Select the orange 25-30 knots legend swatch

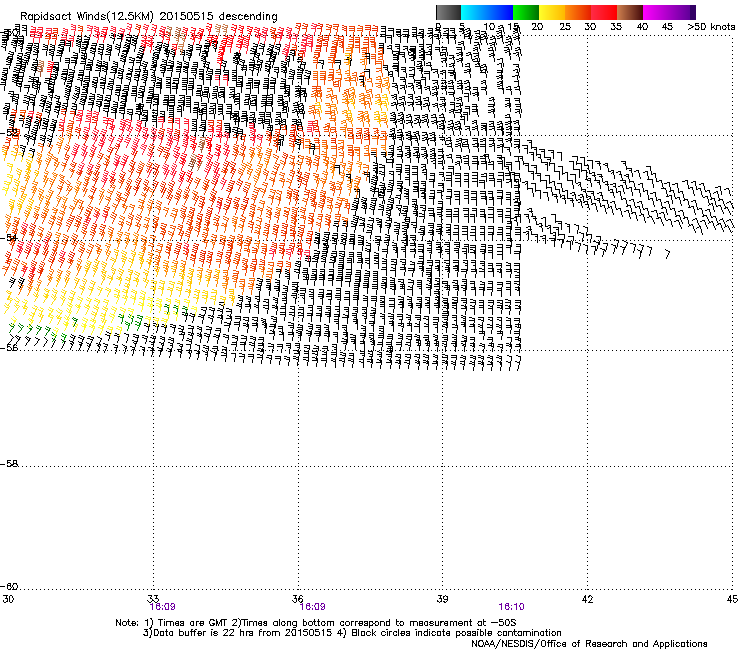point(578,12)
